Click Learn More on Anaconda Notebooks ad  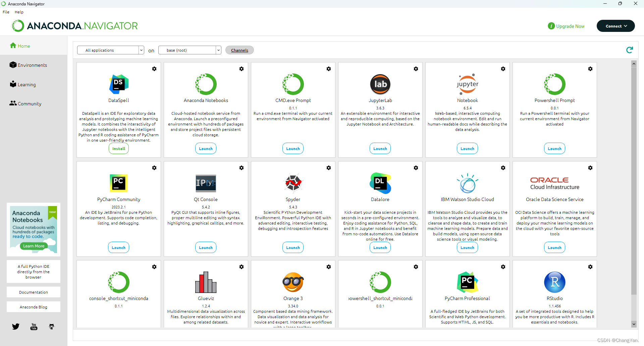34,246
